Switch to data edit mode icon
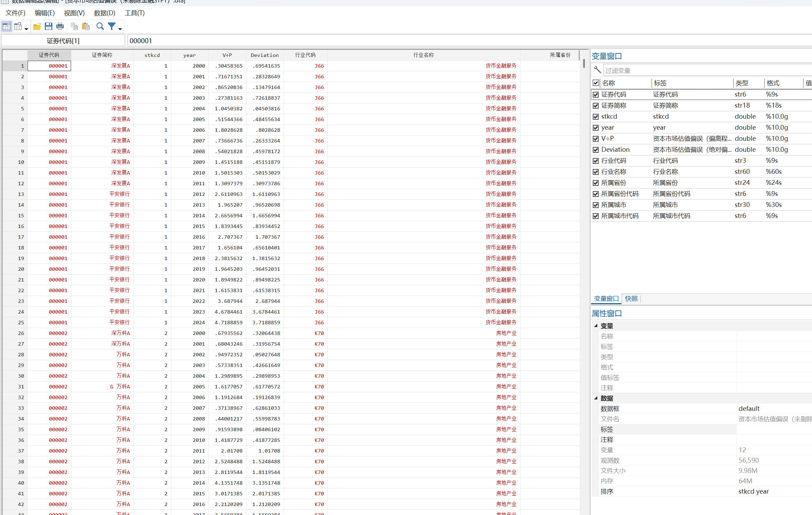 7,27
